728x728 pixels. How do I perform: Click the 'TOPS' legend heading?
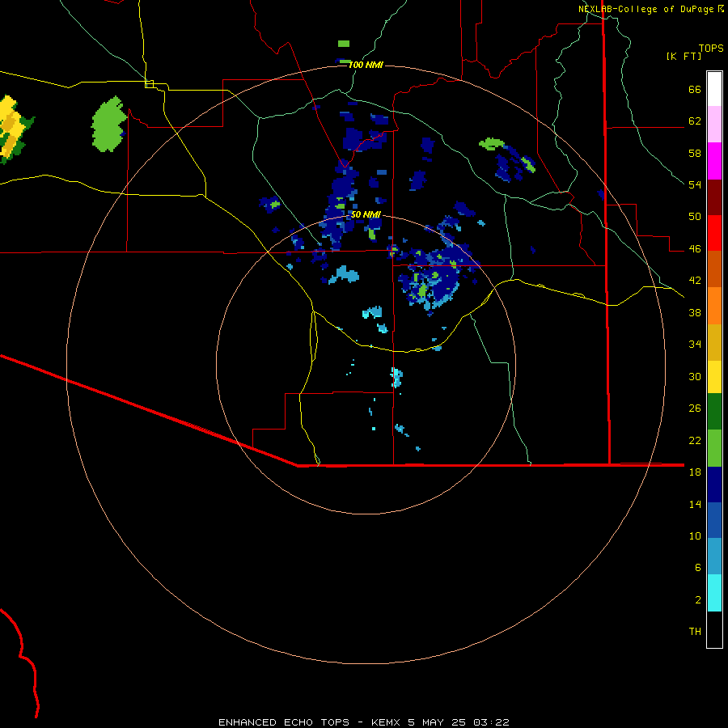(x=711, y=48)
